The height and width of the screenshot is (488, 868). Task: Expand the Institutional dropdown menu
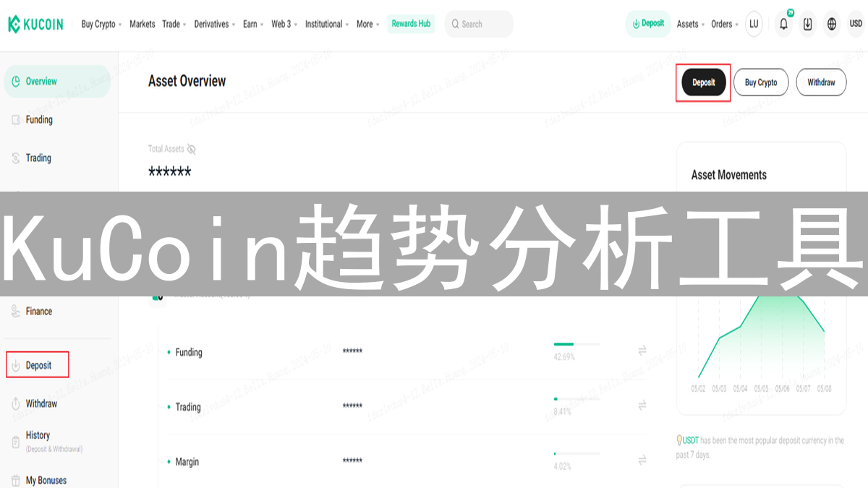pyautogui.click(x=327, y=24)
